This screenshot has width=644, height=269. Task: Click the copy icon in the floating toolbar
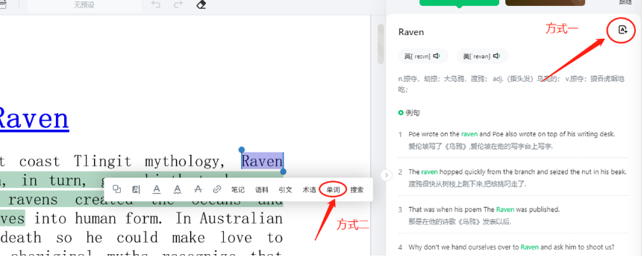(x=116, y=189)
